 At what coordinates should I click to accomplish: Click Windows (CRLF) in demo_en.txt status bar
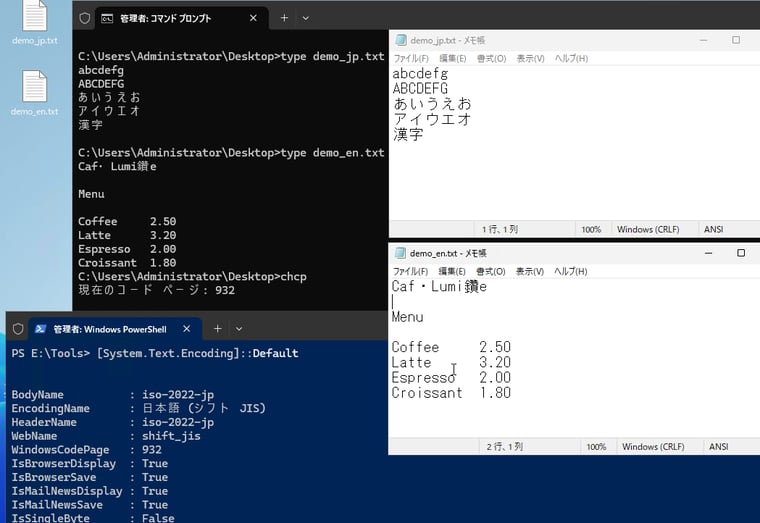click(x=653, y=446)
